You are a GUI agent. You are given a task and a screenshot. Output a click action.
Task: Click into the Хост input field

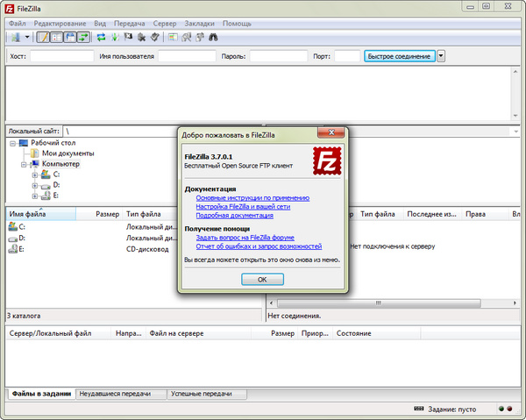[61, 56]
